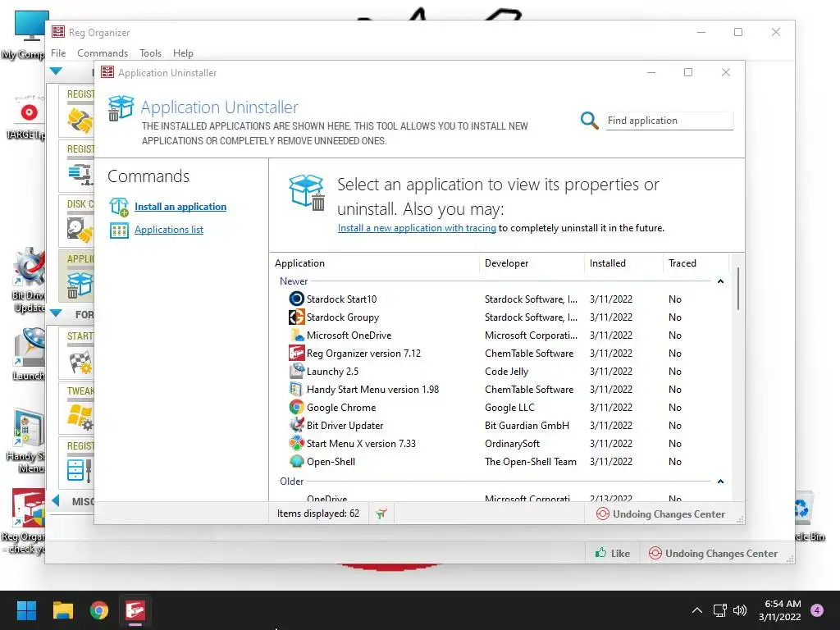
Task: Open the Tweaks sidebar icon
Action: 80,417
